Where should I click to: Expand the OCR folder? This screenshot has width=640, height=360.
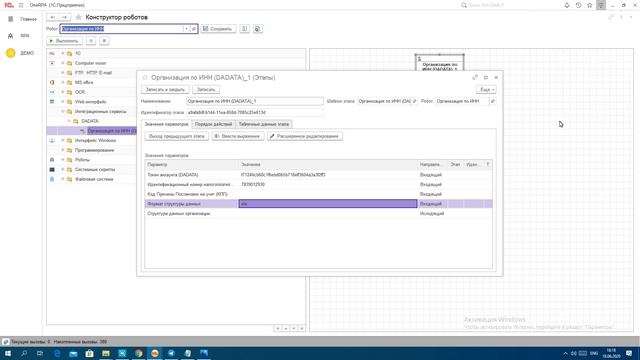click(x=63, y=92)
